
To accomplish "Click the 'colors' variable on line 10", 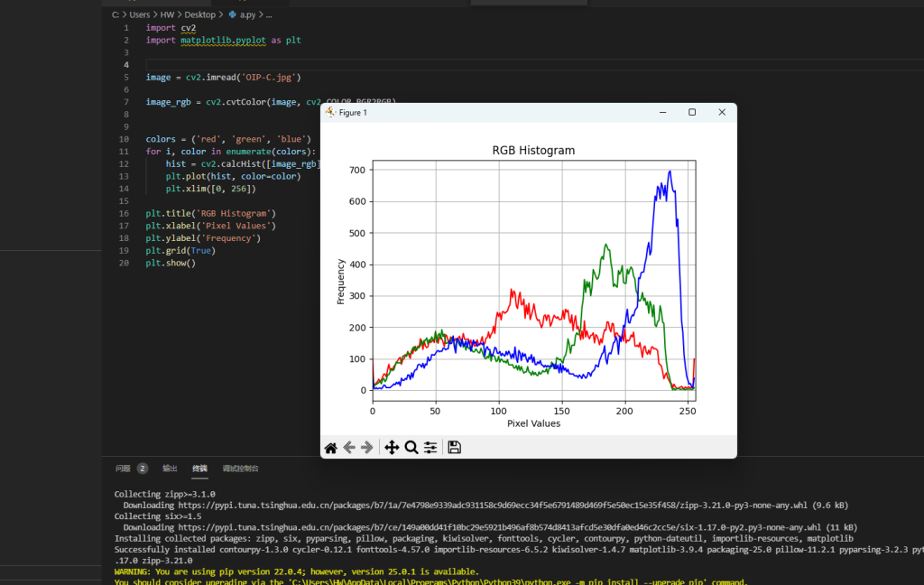I will click(x=161, y=139).
